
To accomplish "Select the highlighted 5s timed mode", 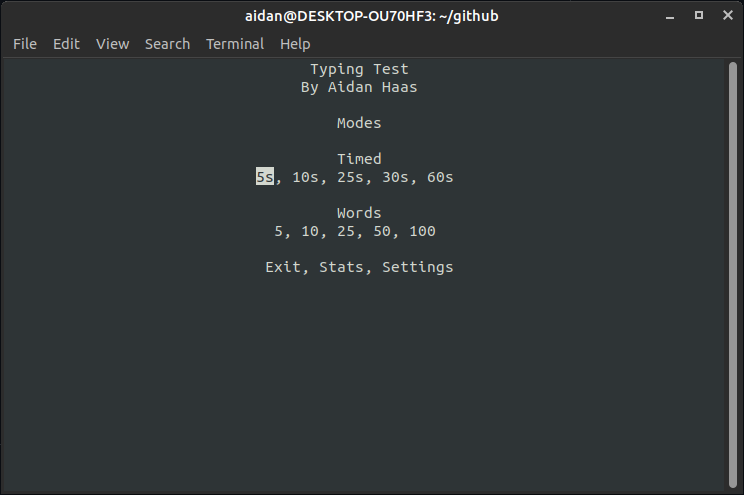I will (265, 177).
